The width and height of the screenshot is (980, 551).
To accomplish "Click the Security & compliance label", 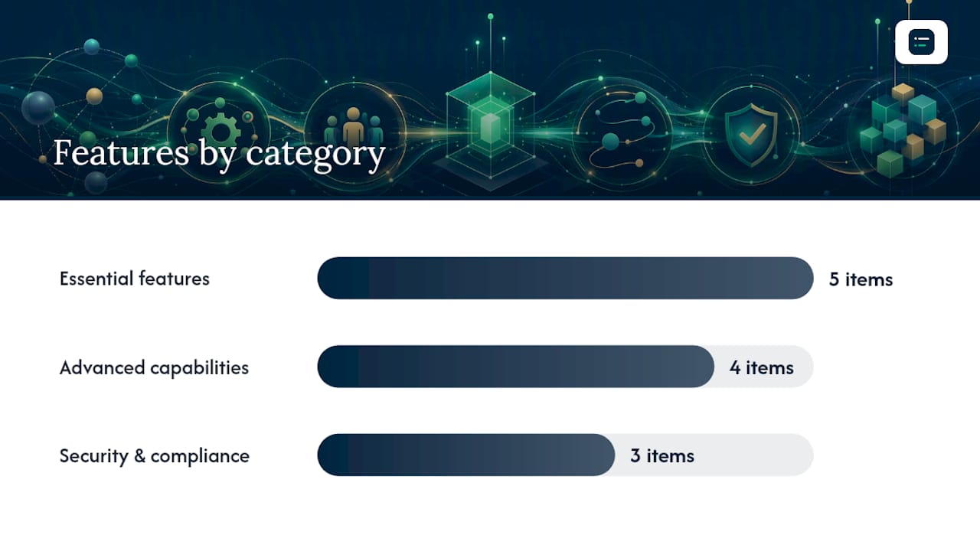I will [x=155, y=456].
